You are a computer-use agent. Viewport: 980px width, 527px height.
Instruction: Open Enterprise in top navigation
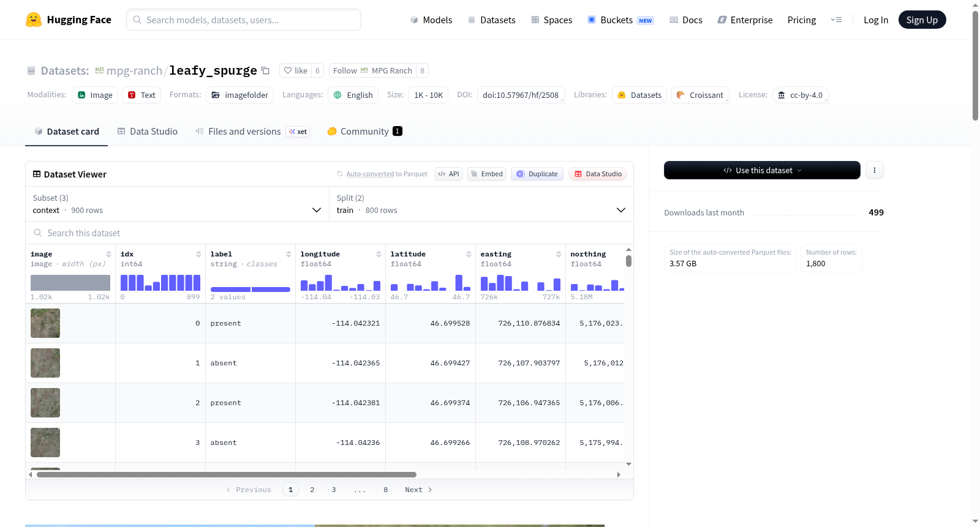pyautogui.click(x=745, y=20)
